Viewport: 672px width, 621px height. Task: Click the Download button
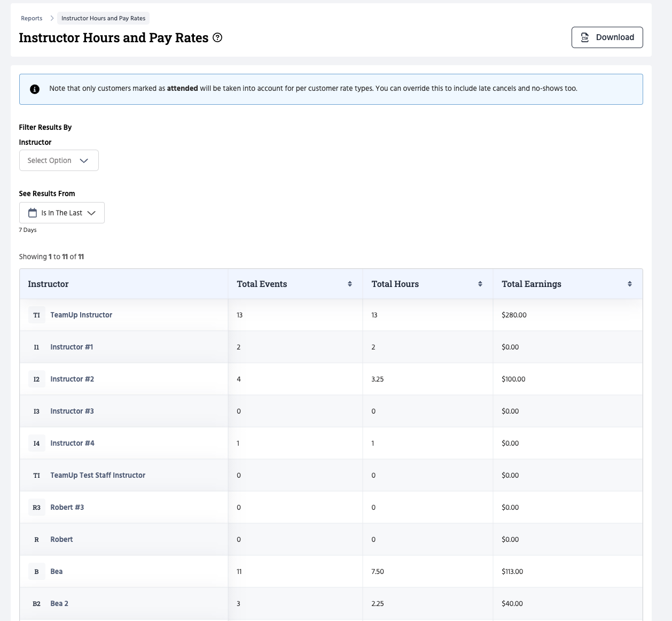click(x=607, y=37)
